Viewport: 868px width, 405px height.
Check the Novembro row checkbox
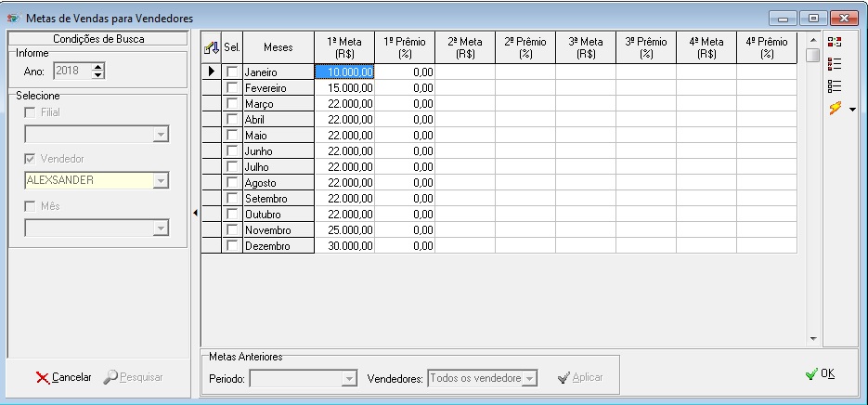[x=232, y=230]
